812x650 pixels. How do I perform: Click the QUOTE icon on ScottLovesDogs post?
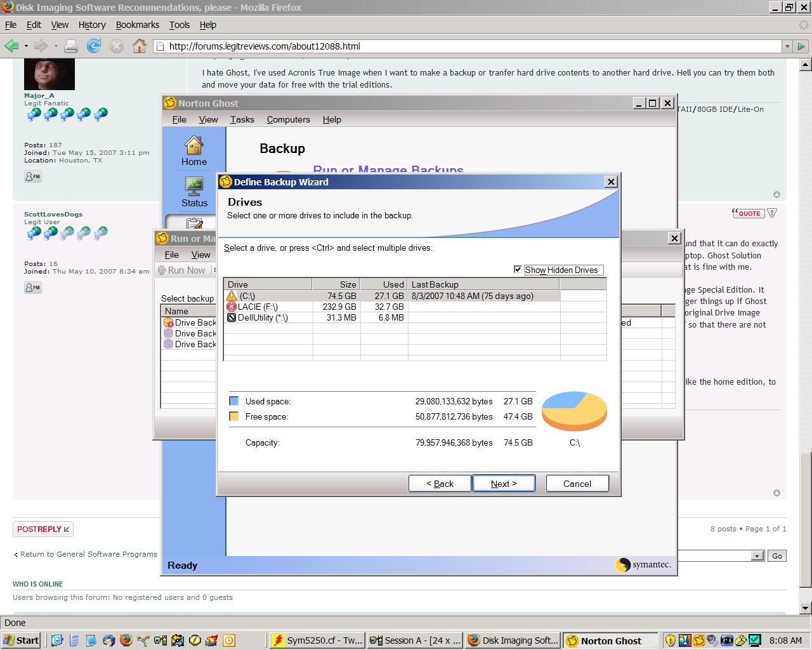point(749,213)
